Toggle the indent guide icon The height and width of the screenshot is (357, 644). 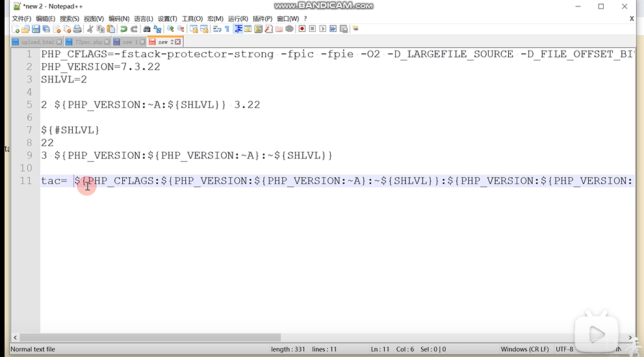pos(238,29)
